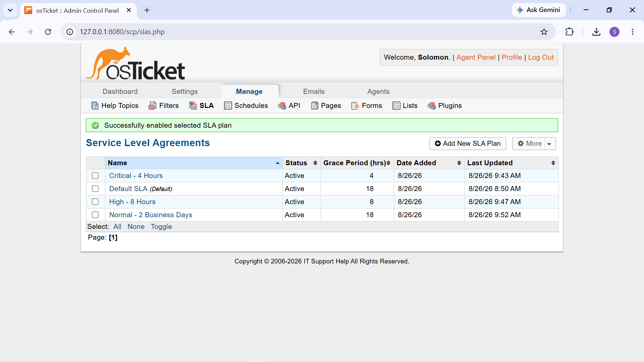Click the green success checkmark icon
Image resolution: width=644 pixels, height=362 pixels.
(95, 125)
